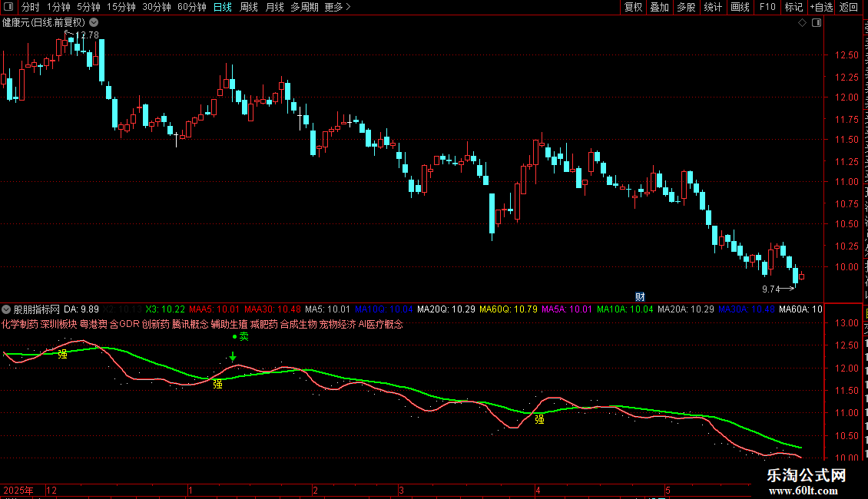Open the 多周期 multi-period view
The height and width of the screenshot is (499, 868).
[x=304, y=7]
